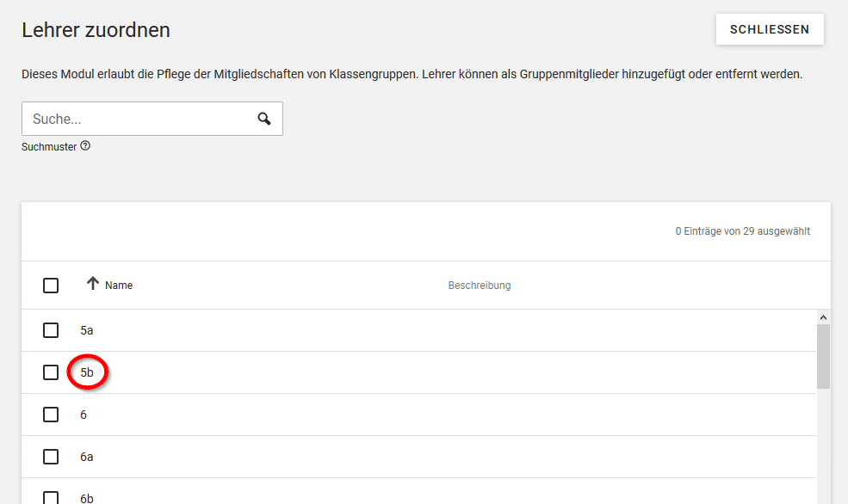Open the 6a class group entry
Viewport: 848px width, 504px height.
(x=87, y=457)
